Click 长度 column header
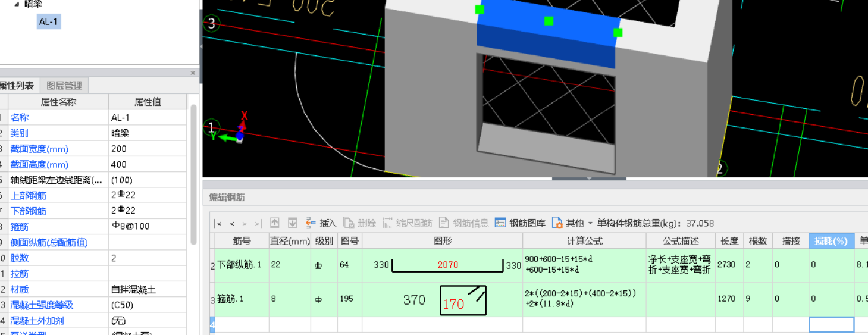The image size is (868, 335). (729, 241)
